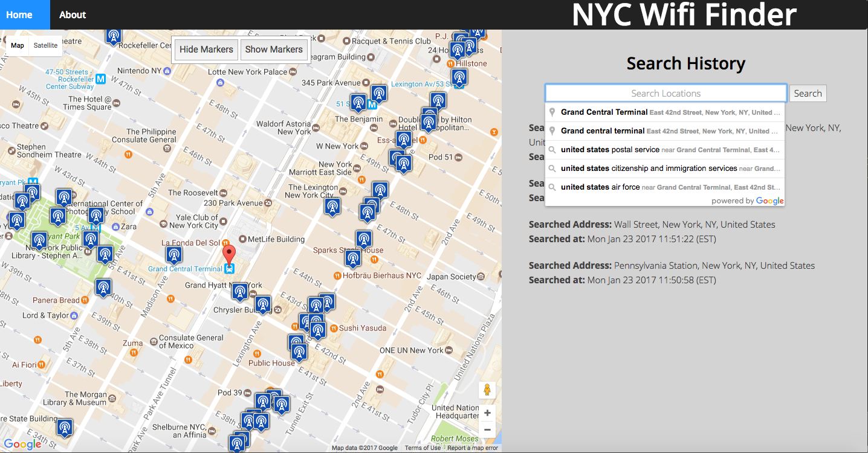Click Pod 51 hotel icon
This screenshot has height=453, width=868.
pyautogui.click(x=459, y=157)
